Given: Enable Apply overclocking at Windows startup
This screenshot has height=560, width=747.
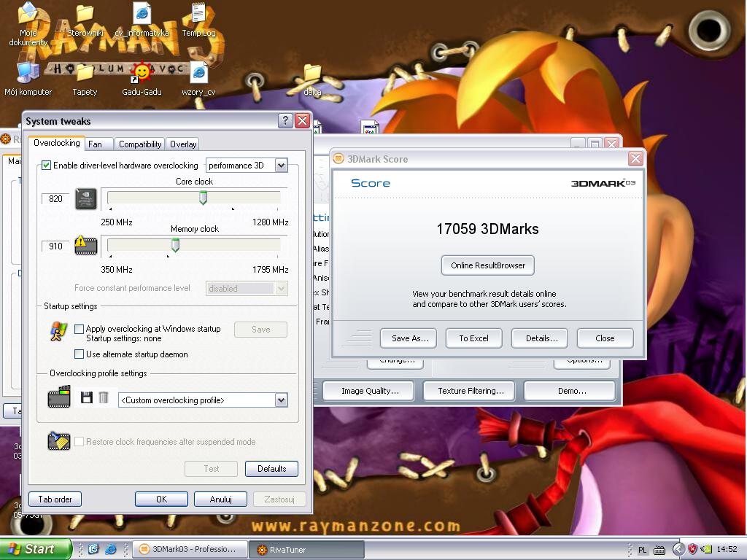Looking at the screenshot, I should (79, 329).
